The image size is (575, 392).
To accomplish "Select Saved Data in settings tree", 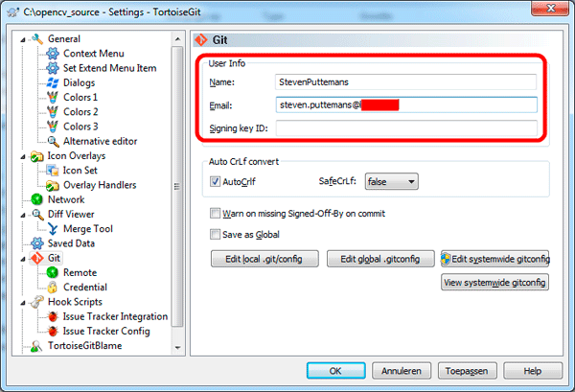I will point(71,243).
